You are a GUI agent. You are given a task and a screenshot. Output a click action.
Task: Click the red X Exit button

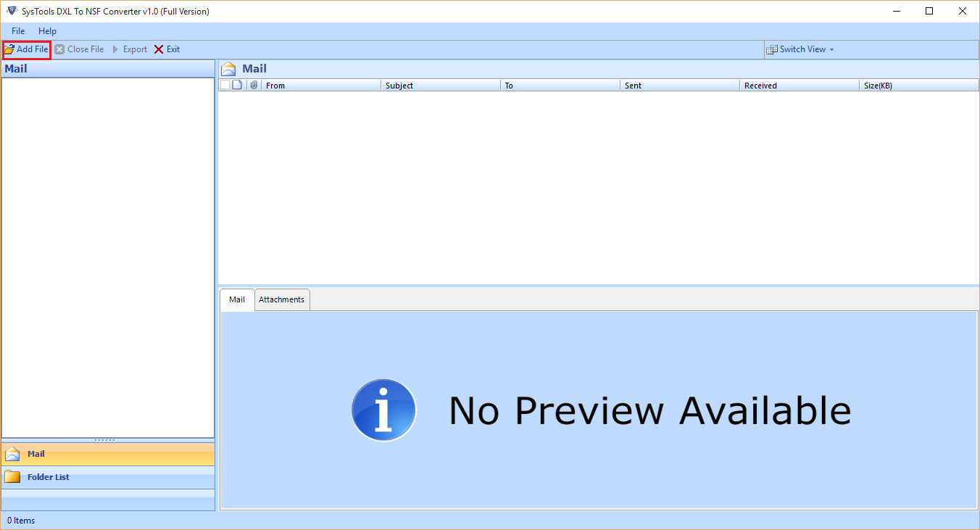167,49
